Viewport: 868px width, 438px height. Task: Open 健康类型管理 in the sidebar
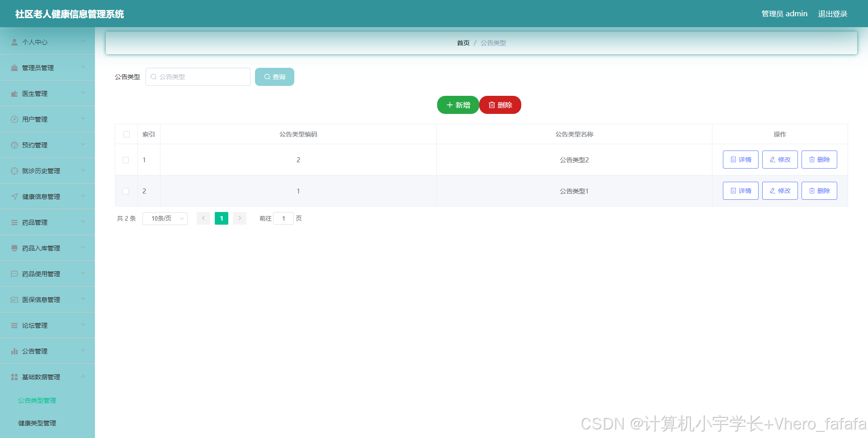coord(36,423)
